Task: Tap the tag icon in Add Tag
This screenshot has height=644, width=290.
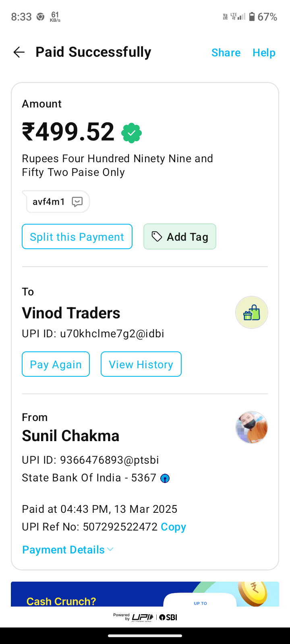Action: [157, 237]
